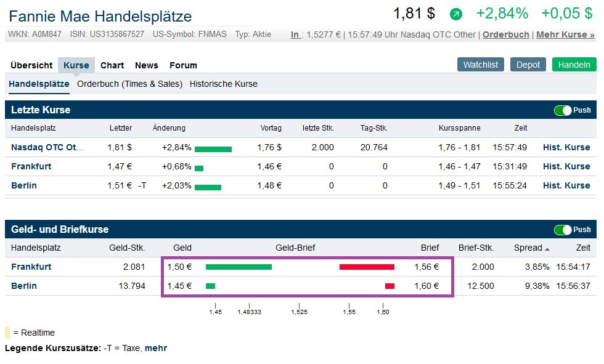Open Hist. Kurse for Nasdaq OTC
The image size is (604, 364).
tap(566, 147)
